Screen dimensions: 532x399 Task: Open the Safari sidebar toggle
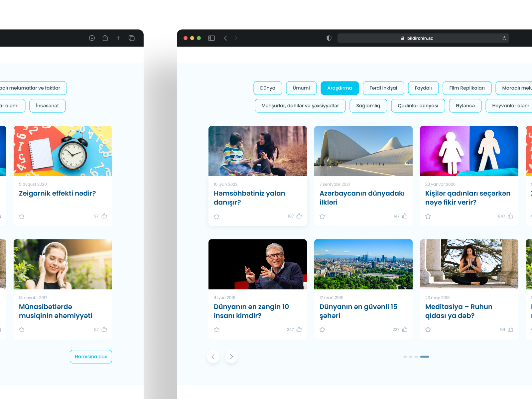click(211, 38)
